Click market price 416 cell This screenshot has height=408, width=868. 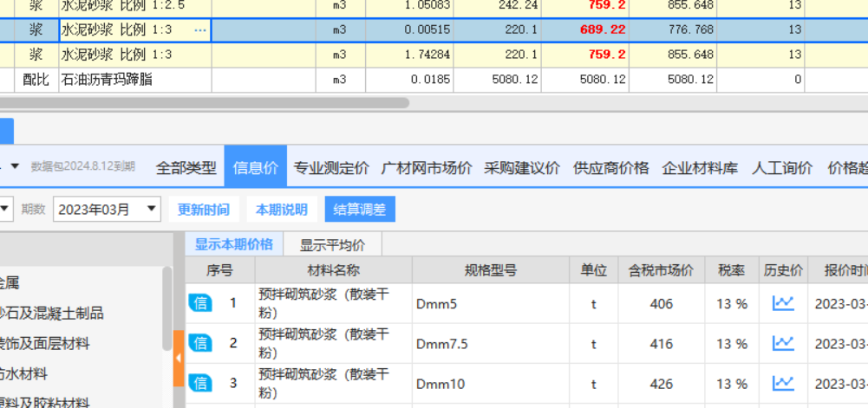coord(661,343)
